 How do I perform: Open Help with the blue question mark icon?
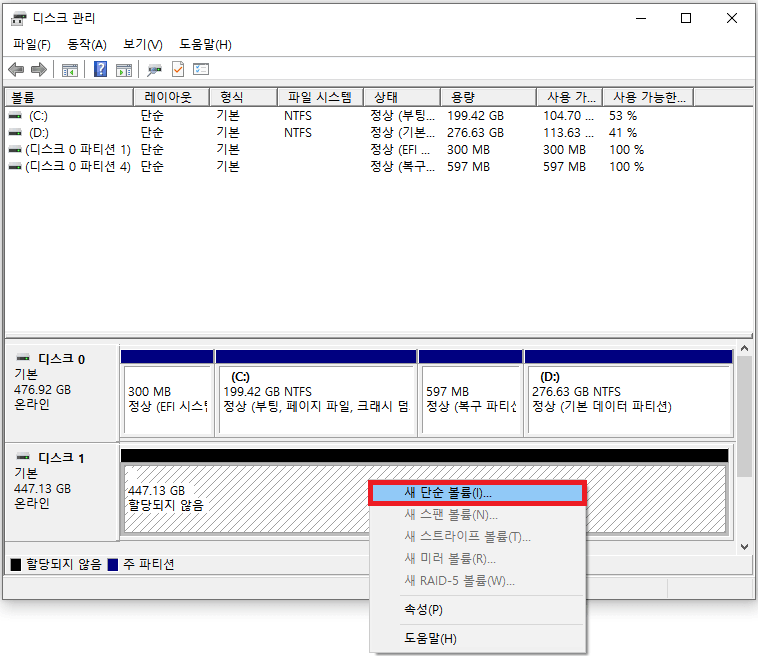click(101, 70)
